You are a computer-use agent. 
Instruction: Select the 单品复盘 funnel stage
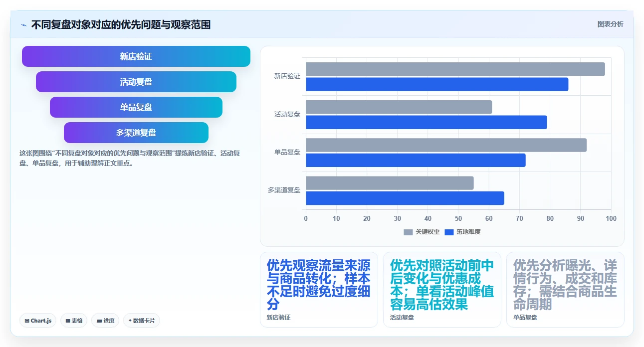(x=136, y=107)
